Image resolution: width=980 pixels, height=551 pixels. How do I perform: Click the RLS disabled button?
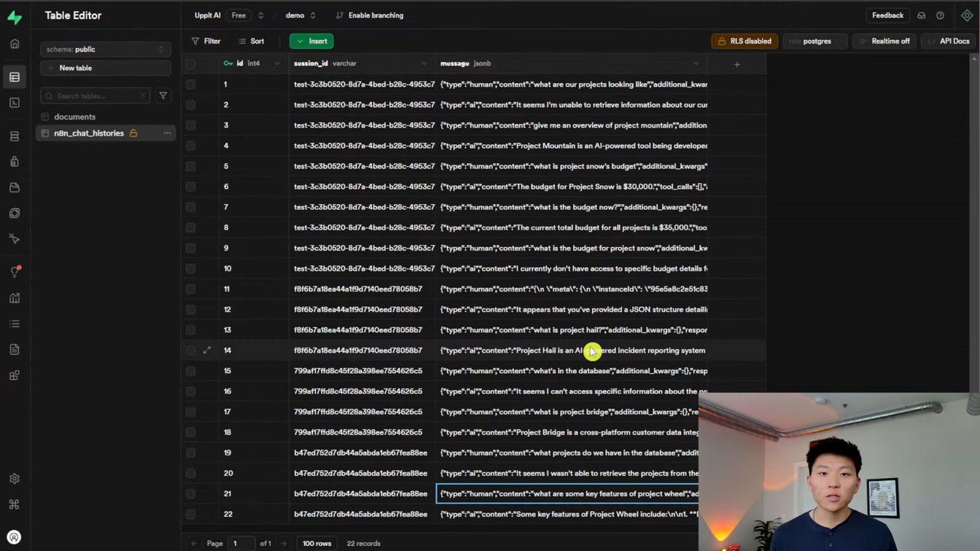coord(744,42)
